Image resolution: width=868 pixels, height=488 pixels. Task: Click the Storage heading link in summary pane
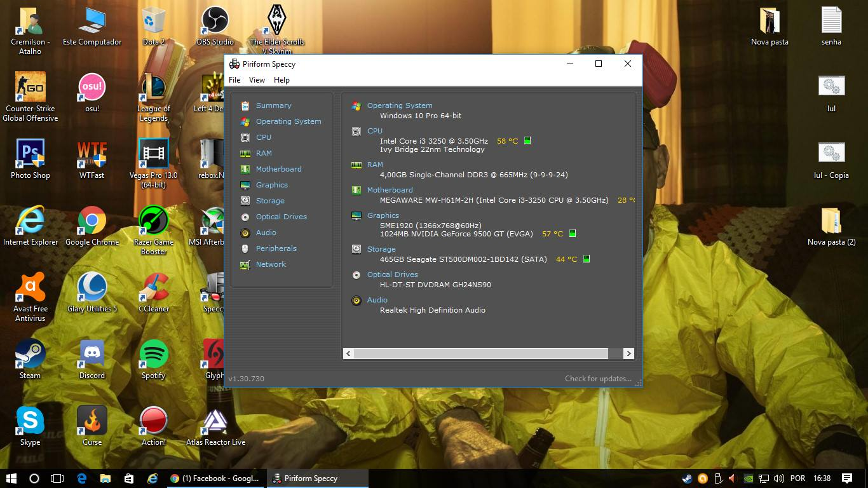point(381,249)
